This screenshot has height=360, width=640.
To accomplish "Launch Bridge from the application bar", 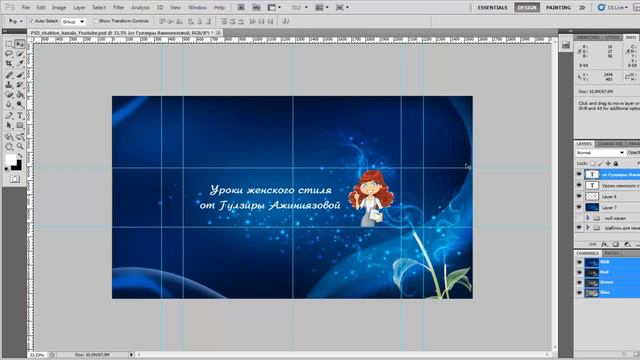I will tap(241, 7).
